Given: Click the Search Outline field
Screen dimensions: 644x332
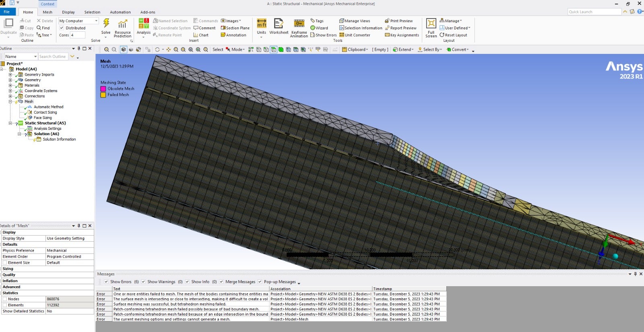Looking at the screenshot, I should 53,57.
